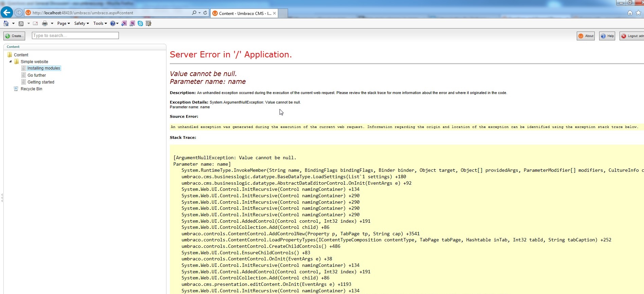Close the Umbraco CMS browser tab
644x294 pixels.
(274, 13)
